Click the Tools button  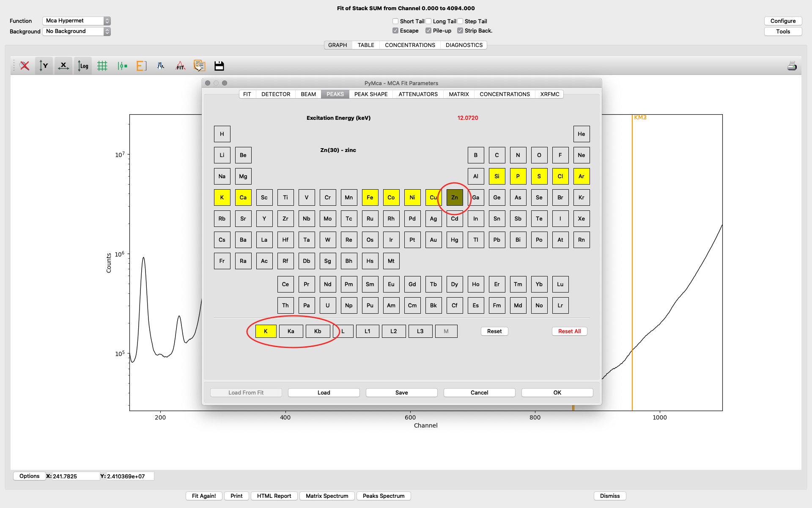pos(783,31)
